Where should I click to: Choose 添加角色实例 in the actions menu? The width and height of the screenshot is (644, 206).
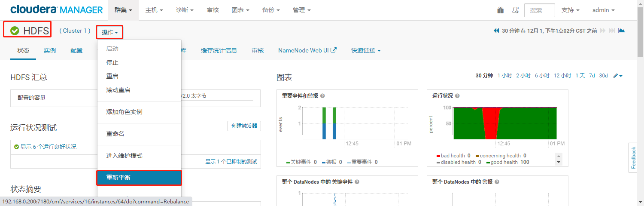[x=140, y=112]
